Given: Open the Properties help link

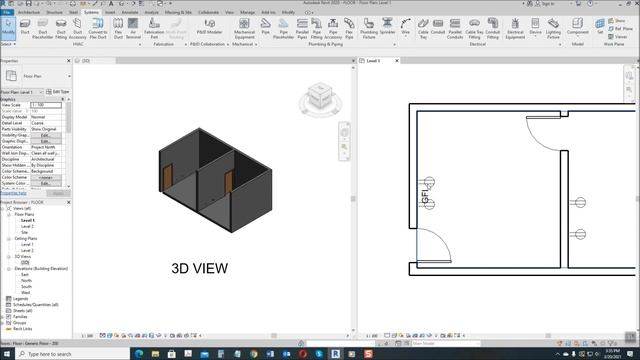Looking at the screenshot, I should pyautogui.click(x=13, y=193).
